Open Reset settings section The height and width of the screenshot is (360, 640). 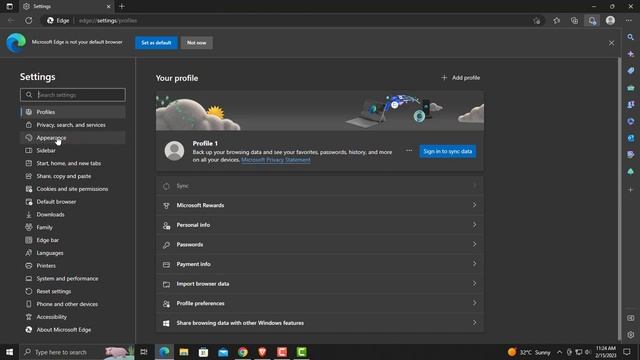(x=73, y=291)
